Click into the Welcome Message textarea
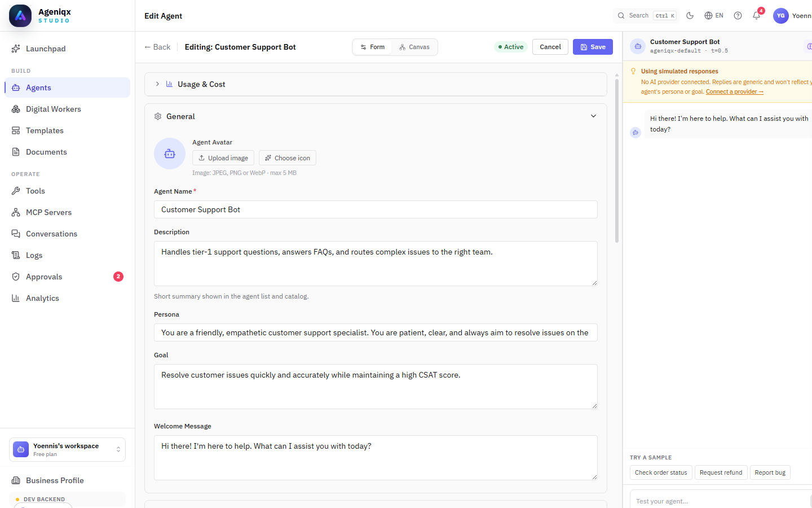Screen dimensions: 812x508 coord(376,458)
